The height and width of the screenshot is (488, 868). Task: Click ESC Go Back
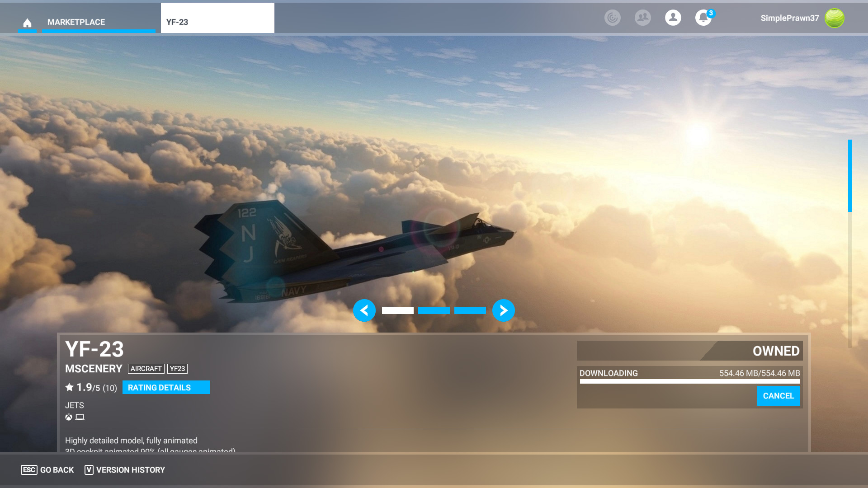coord(47,470)
